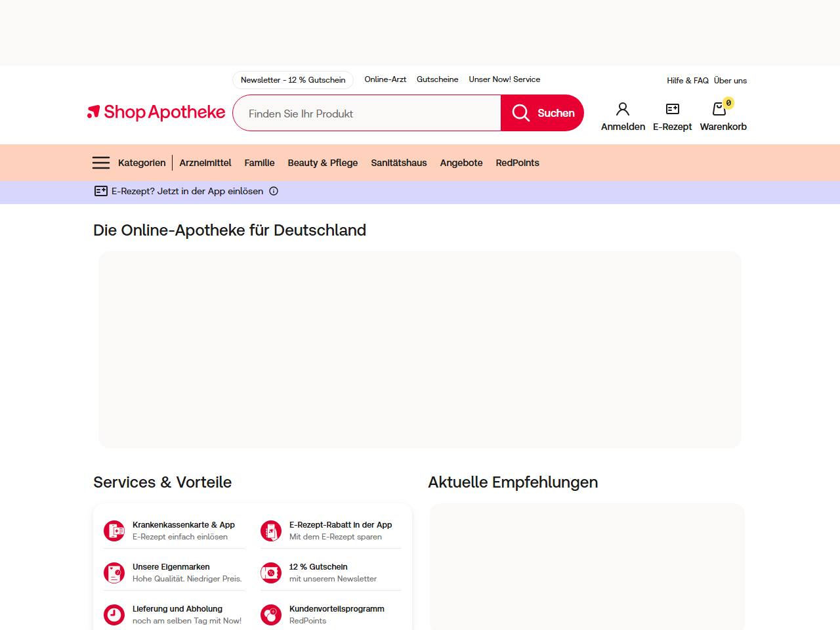Click the info icon beside E-Rezept banner
This screenshot has height=630, width=840.
pyautogui.click(x=274, y=192)
